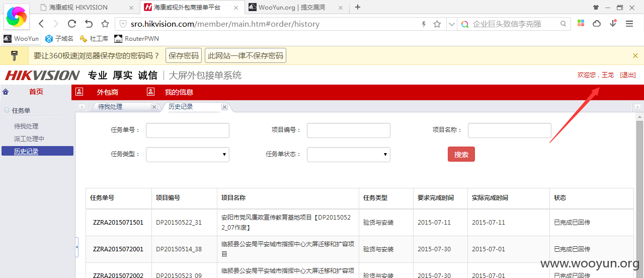Click project code DP20150522_31

point(179,223)
